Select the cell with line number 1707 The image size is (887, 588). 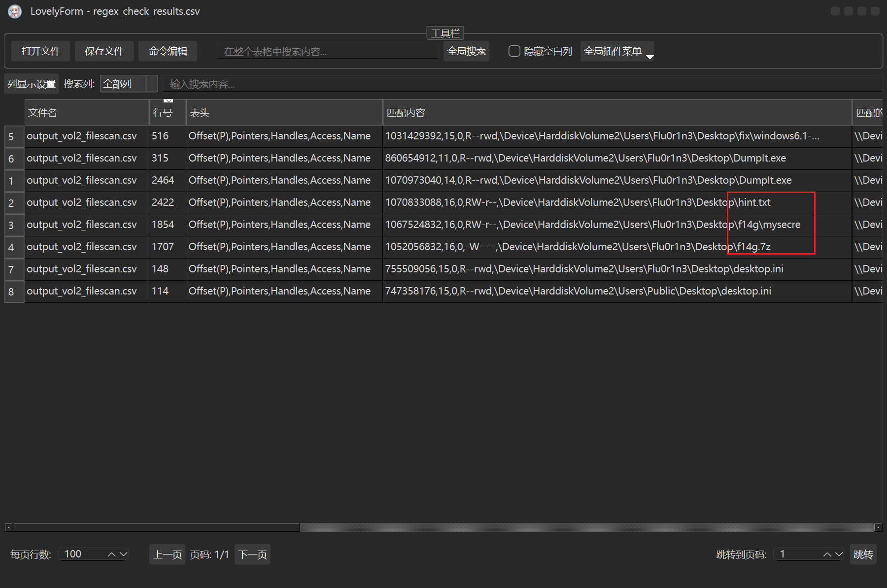(x=168, y=247)
